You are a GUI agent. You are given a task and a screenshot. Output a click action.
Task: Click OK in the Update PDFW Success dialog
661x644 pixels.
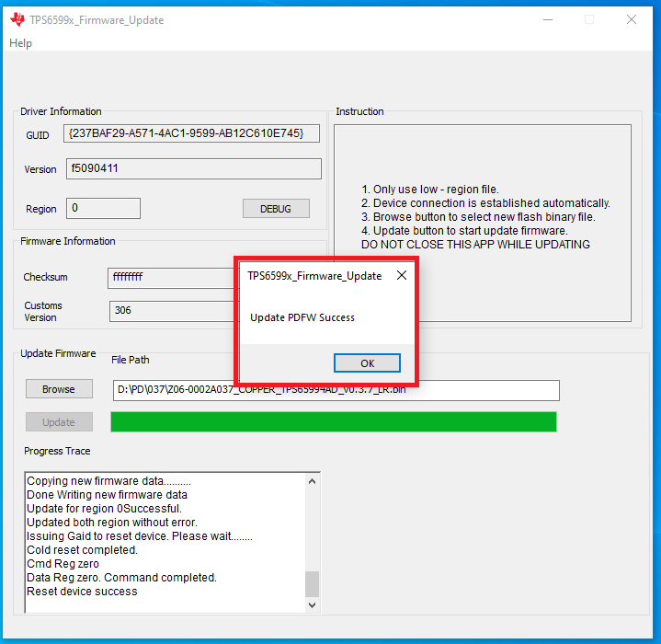[x=367, y=362]
